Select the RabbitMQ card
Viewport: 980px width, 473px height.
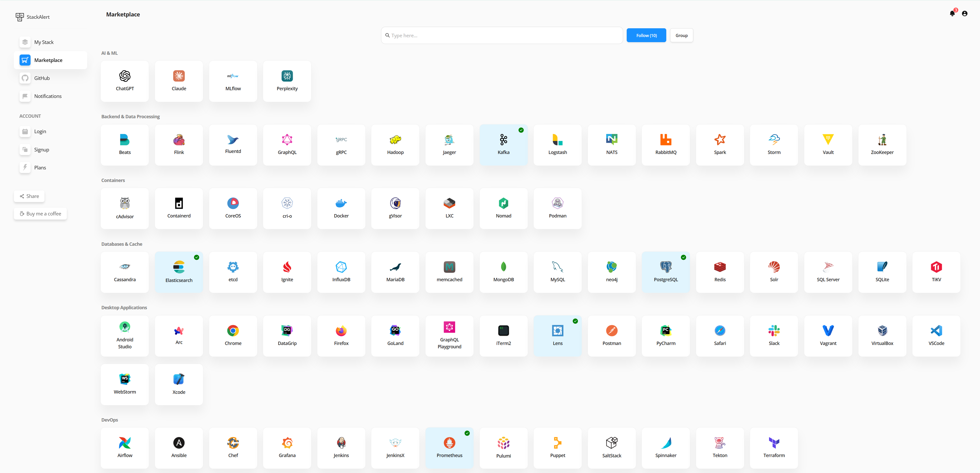click(666, 145)
